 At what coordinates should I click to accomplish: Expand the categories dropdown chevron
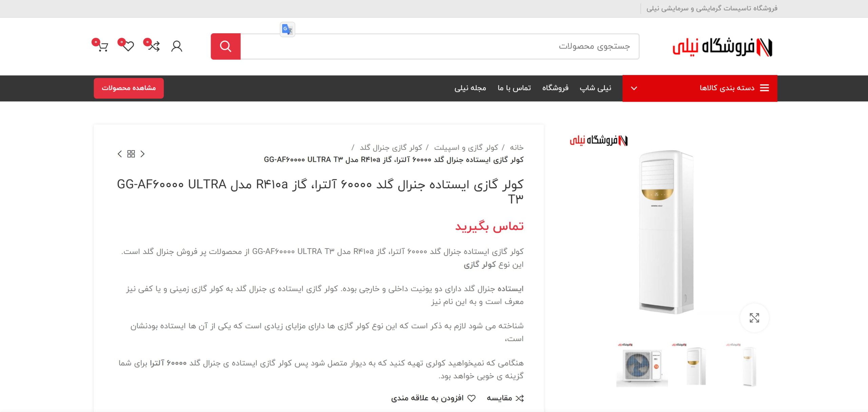tap(634, 88)
